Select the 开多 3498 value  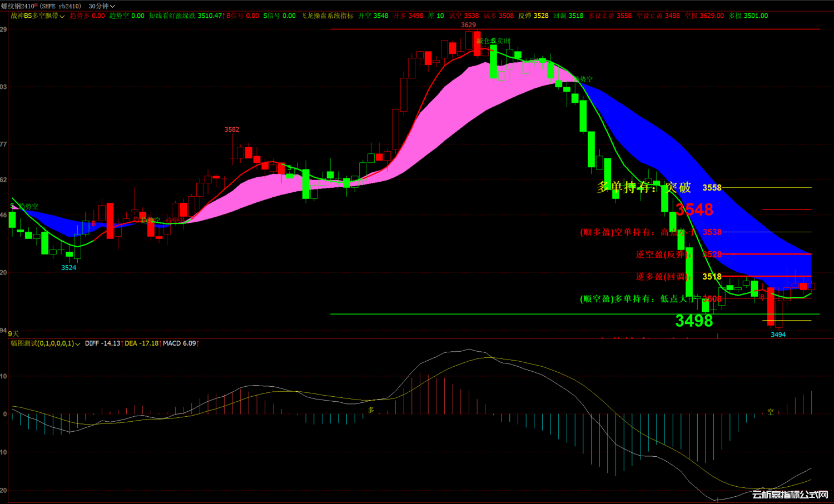(x=409, y=16)
